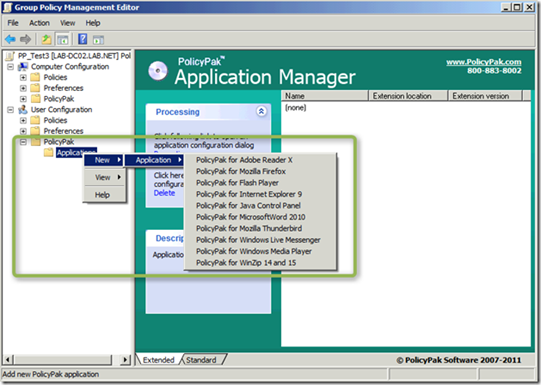541x385 pixels.
Task: Toggle the Show/Hide Console Tree icon
Action: point(63,39)
